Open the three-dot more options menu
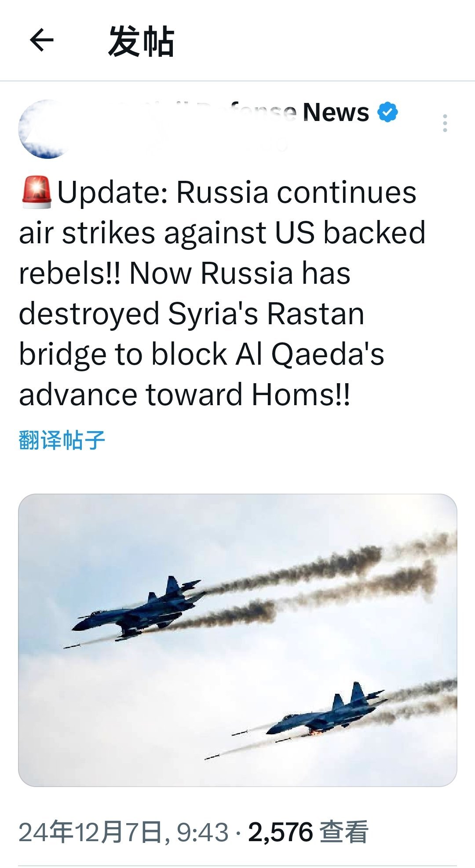The width and height of the screenshot is (475, 868). (x=445, y=123)
